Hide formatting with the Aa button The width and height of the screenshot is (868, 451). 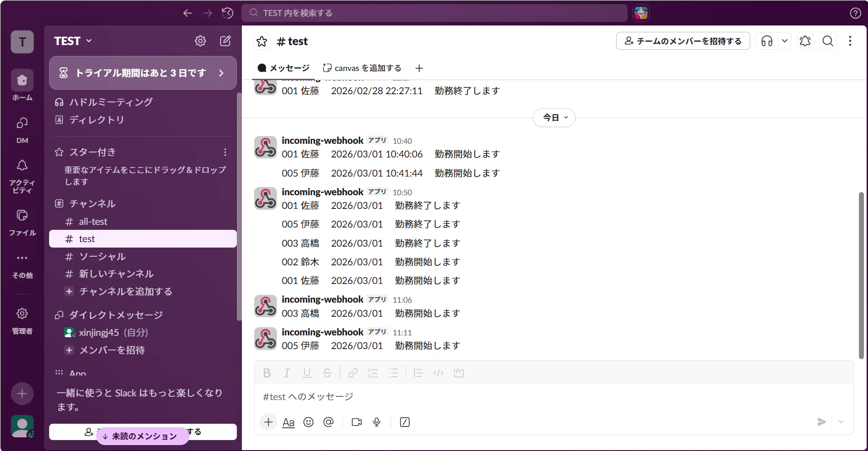[x=288, y=422]
